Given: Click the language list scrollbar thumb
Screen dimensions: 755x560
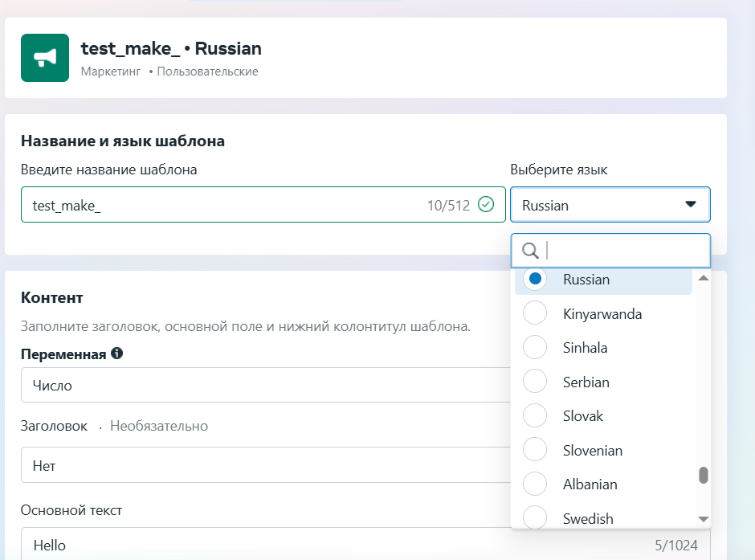Looking at the screenshot, I should click(704, 475).
